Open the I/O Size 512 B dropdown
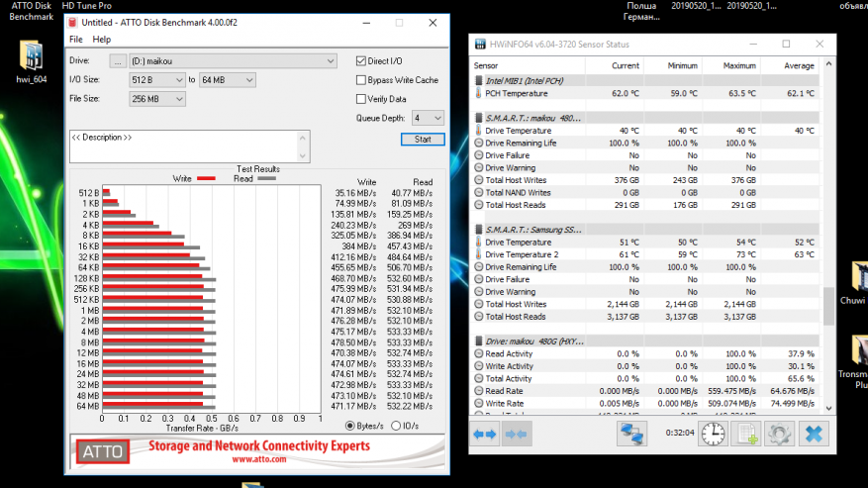Screen dimensions: 868x488 click(157, 80)
